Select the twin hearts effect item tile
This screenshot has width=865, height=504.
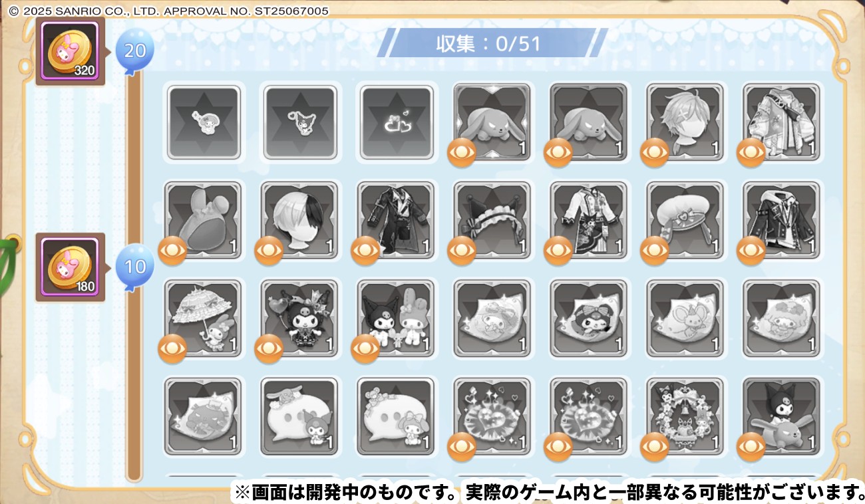click(x=397, y=122)
